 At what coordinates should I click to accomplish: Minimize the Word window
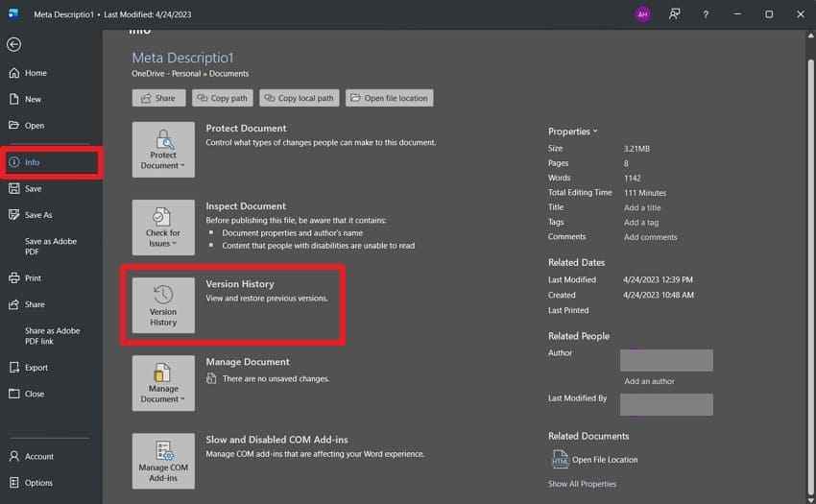[x=737, y=14]
